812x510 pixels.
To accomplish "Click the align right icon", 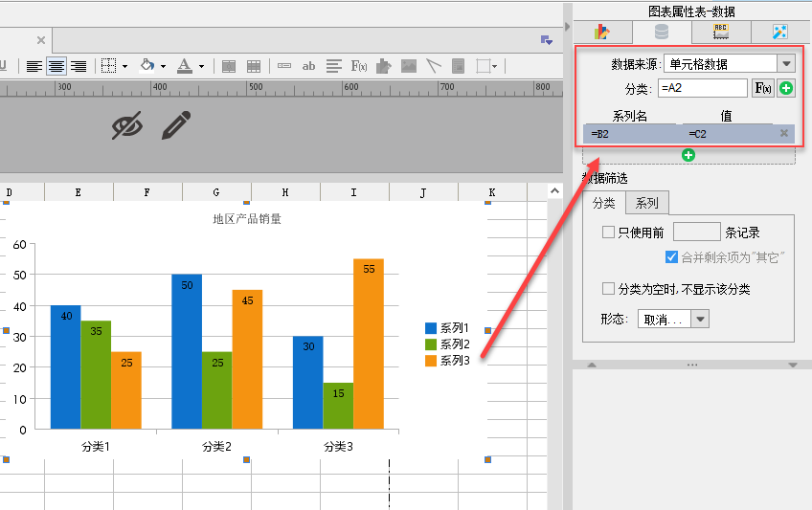I will pyautogui.click(x=79, y=66).
